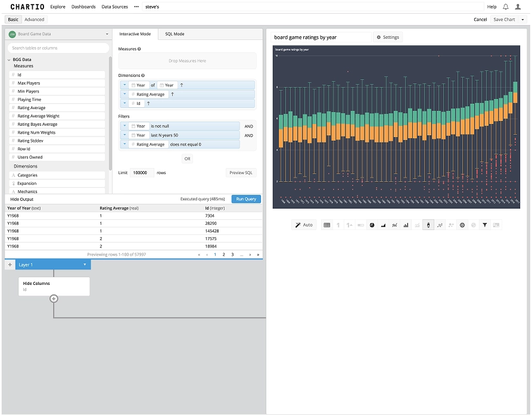Toggle sort direction for Id dimension
Viewport: 532px width, 416px height.
148,103
